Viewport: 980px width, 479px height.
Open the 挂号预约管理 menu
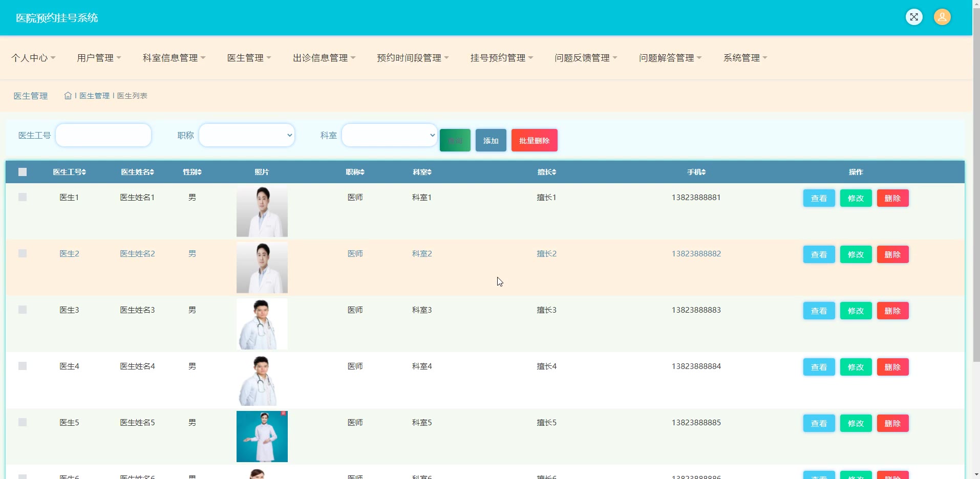[501, 58]
